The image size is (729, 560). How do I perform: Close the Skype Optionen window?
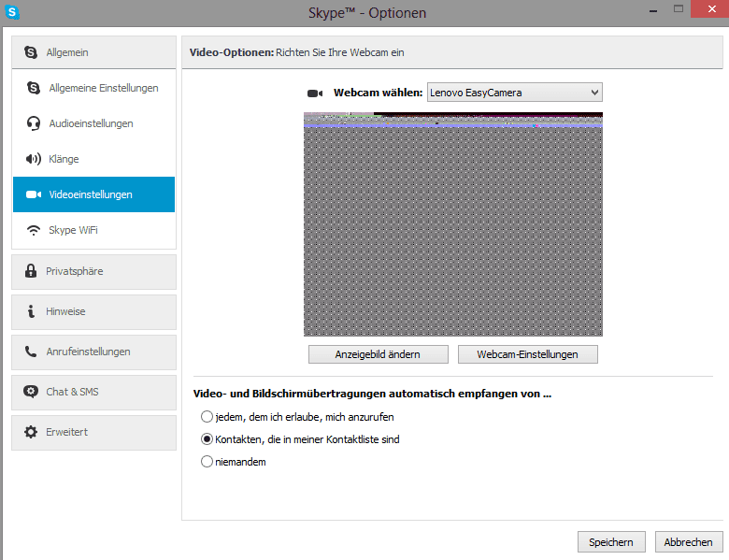coord(711,8)
